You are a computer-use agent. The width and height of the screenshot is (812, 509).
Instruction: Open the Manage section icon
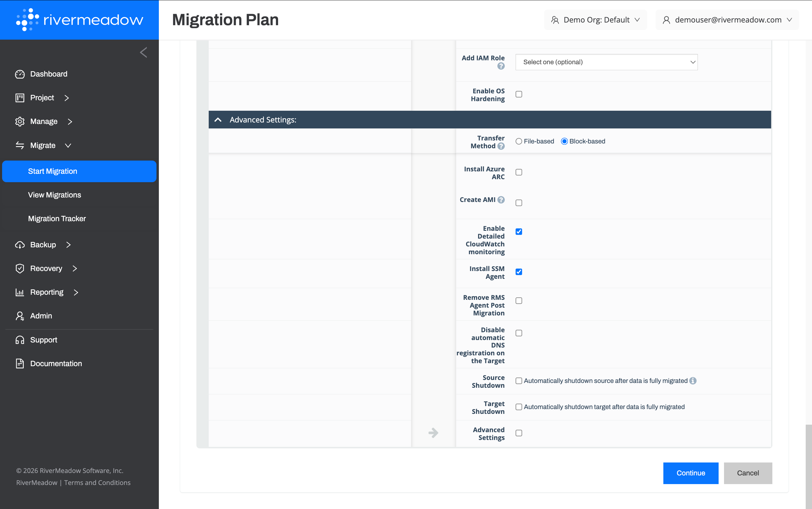point(20,122)
